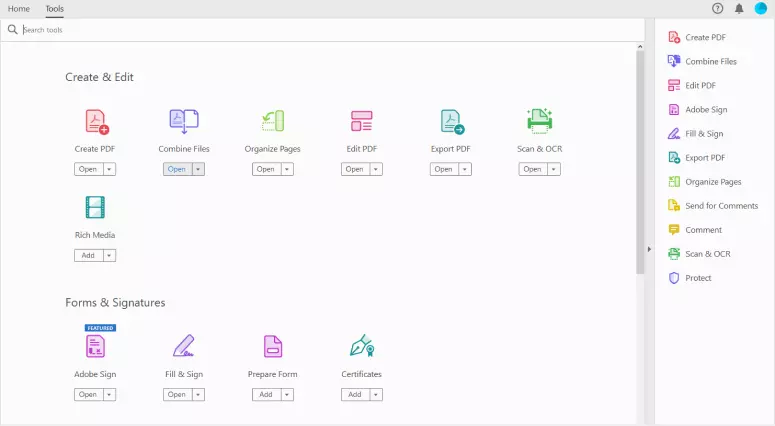Click the Comment speech bubble icon in sidebar
775x426 pixels.
674,230
